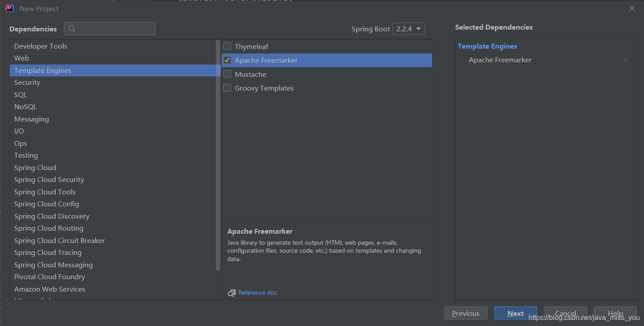The width and height of the screenshot is (644, 326).
Task: Open the Spring Boot version dropdown
Action: coord(409,29)
